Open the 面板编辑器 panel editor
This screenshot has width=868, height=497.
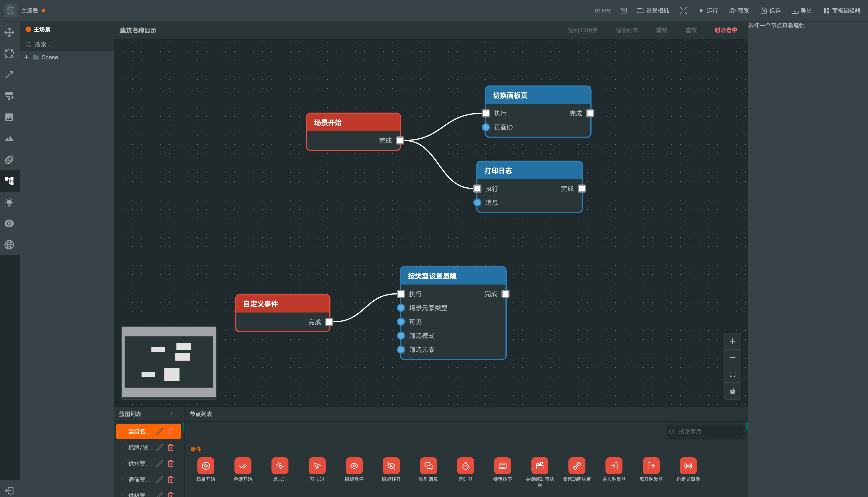pyautogui.click(x=842, y=11)
